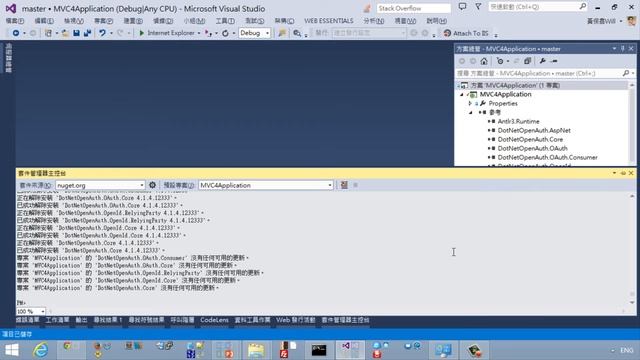This screenshot has width=640, height=360.
Task: Select the Antlr3.Runtime reference
Action: (x=518, y=121)
